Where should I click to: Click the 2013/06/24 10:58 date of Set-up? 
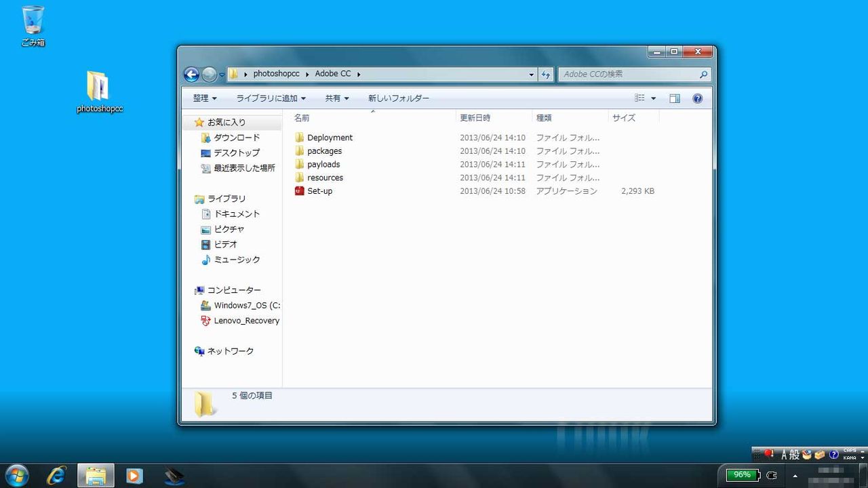(493, 191)
